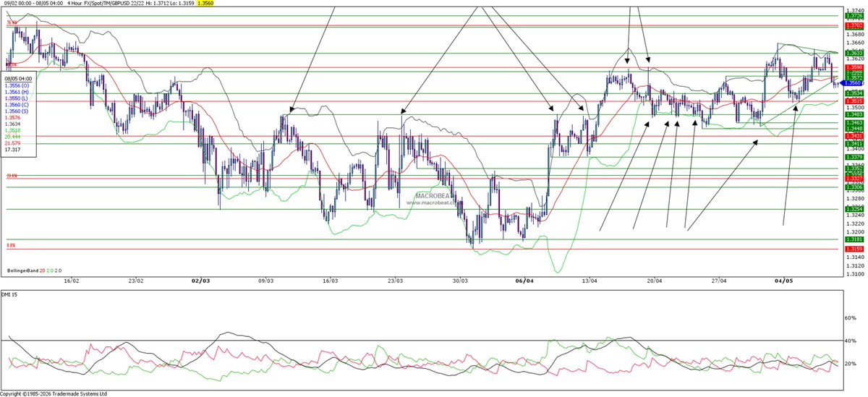Click the 16/03 date axis label
The image size is (868, 397).
[x=331, y=279]
